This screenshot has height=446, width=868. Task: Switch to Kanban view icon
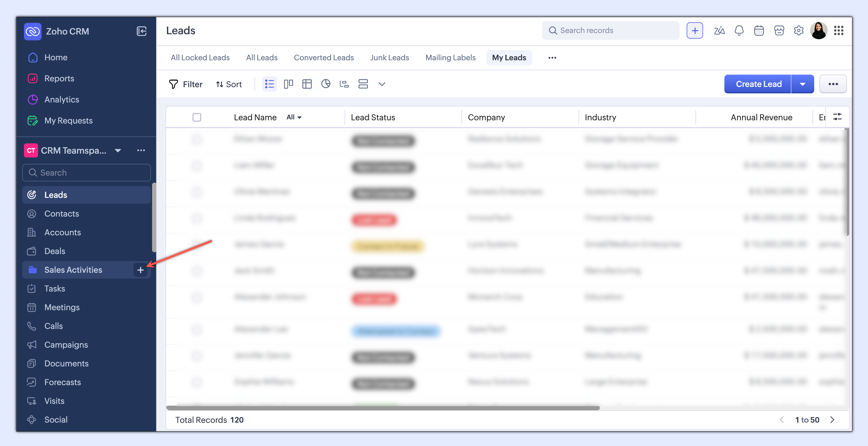[288, 84]
